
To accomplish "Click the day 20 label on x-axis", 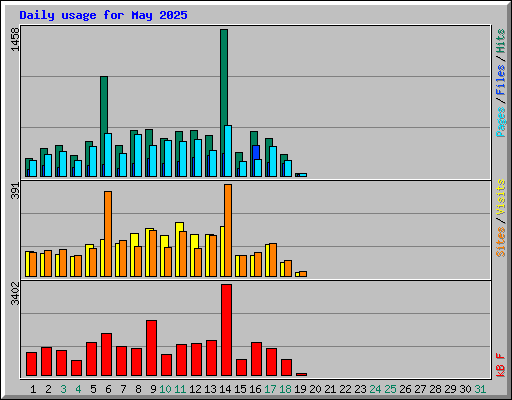I will coord(315,389).
